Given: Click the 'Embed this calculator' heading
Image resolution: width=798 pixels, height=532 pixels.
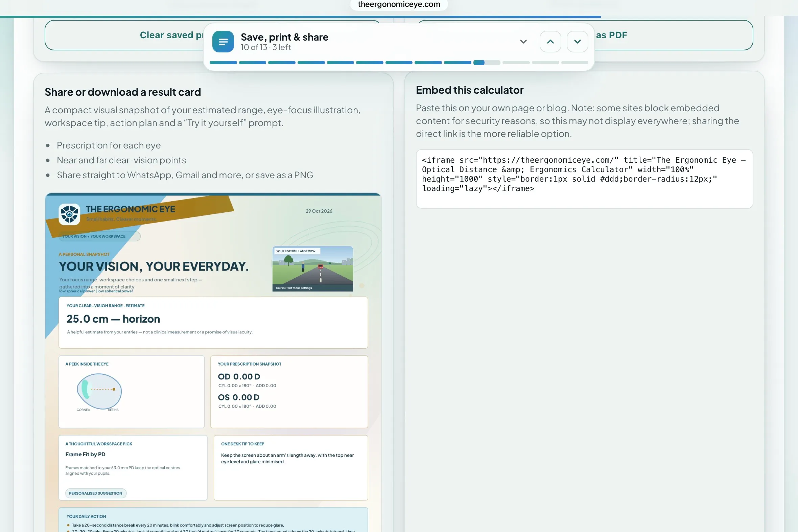Looking at the screenshot, I should [x=469, y=90].
